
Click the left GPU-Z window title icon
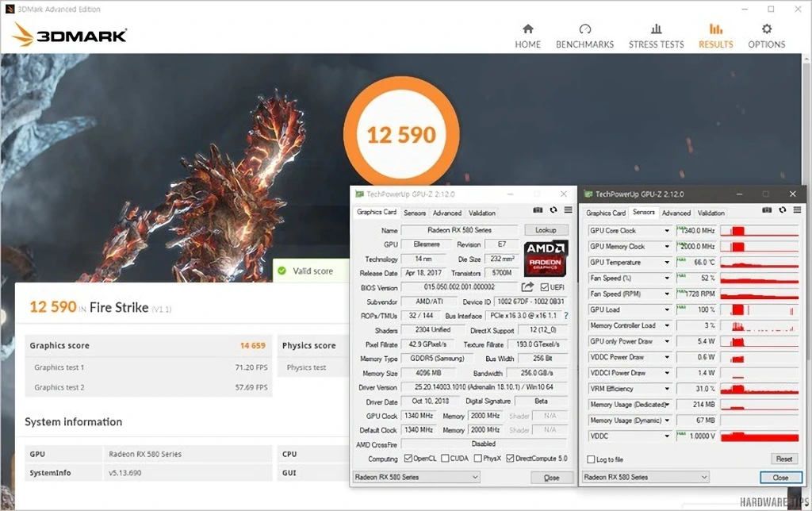click(359, 194)
